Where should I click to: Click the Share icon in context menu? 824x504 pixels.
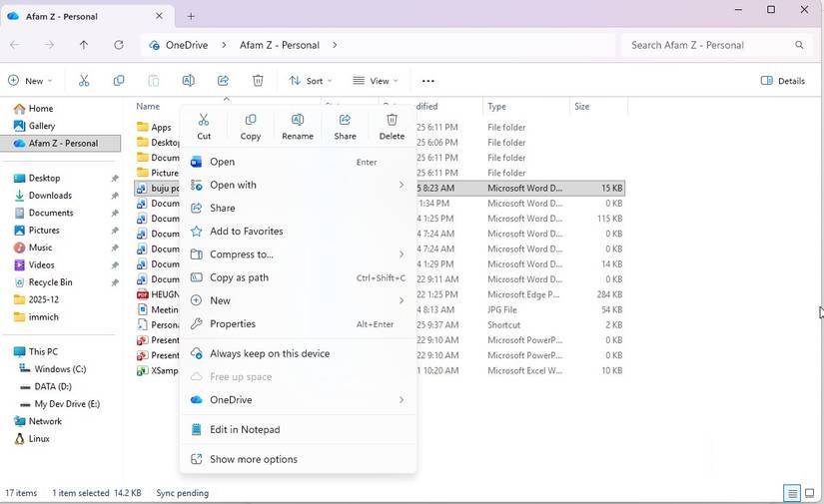[x=345, y=121]
